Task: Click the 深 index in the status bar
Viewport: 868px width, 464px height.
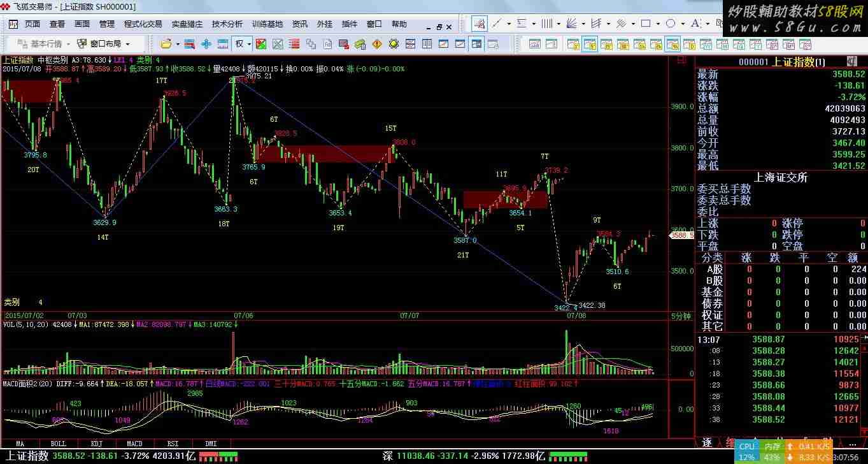Action: pos(388,456)
